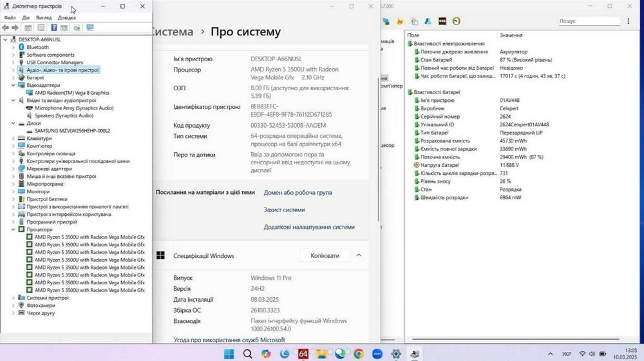Image resolution: width=644 pixels, height=361 pixels.
Task: Expand the Клавіатури node
Action: click(13, 139)
